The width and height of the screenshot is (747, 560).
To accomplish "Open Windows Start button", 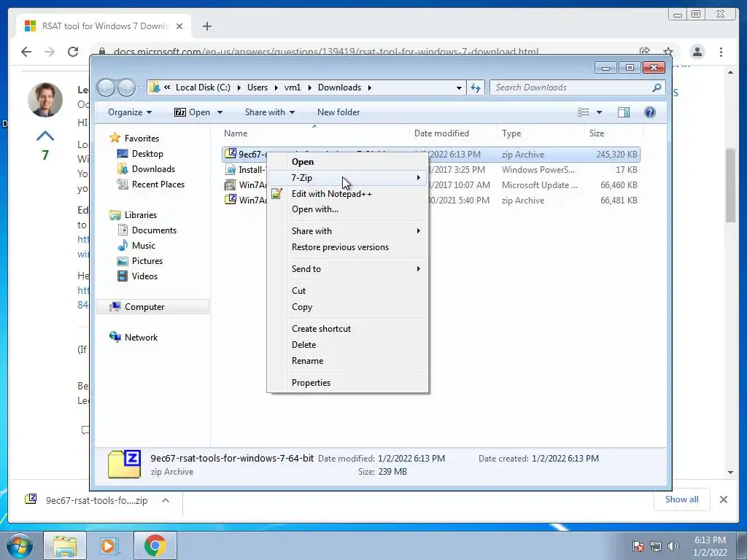I will pyautogui.click(x=20, y=545).
